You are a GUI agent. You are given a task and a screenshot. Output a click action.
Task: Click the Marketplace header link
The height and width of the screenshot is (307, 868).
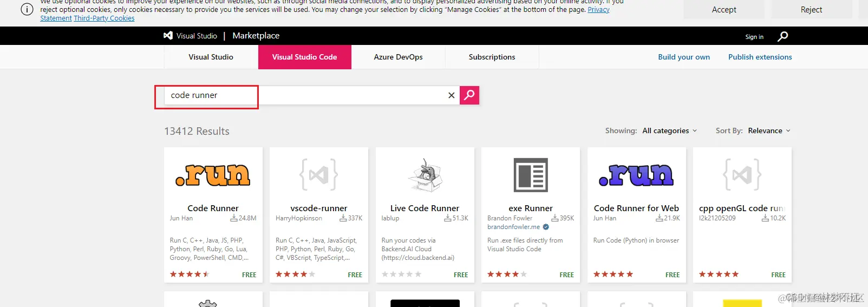[256, 36]
